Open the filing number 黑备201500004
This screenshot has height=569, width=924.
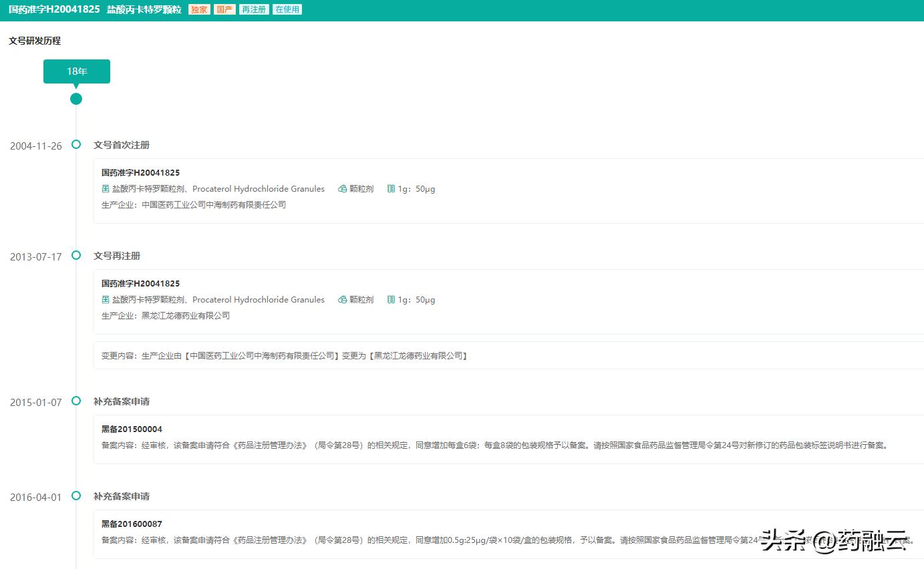[x=132, y=429]
